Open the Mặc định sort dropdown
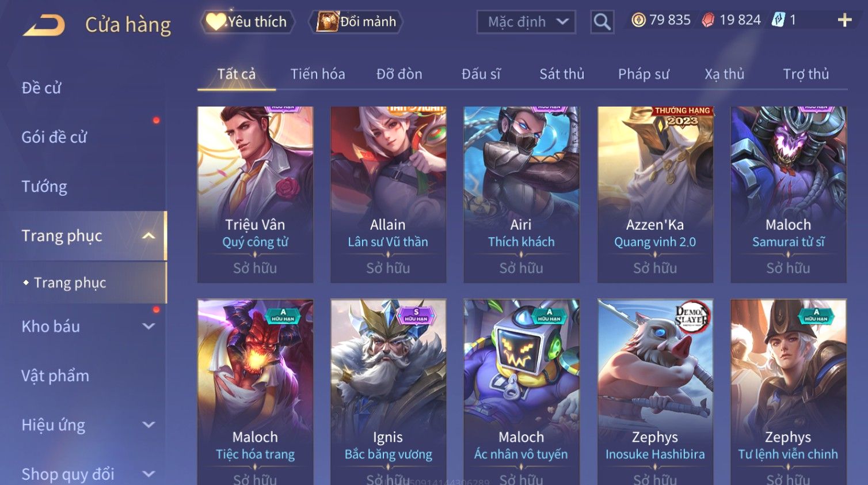Image resolution: width=868 pixels, height=485 pixels. [526, 22]
